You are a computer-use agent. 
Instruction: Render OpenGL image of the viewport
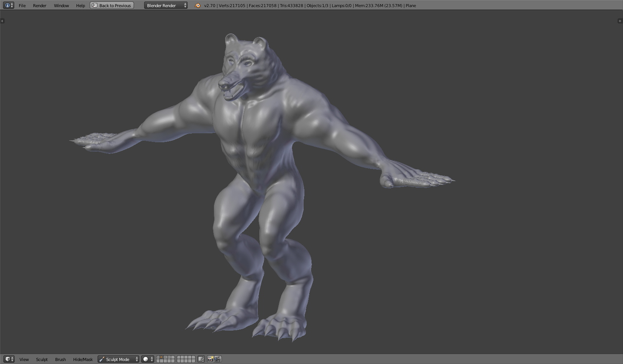(210, 359)
